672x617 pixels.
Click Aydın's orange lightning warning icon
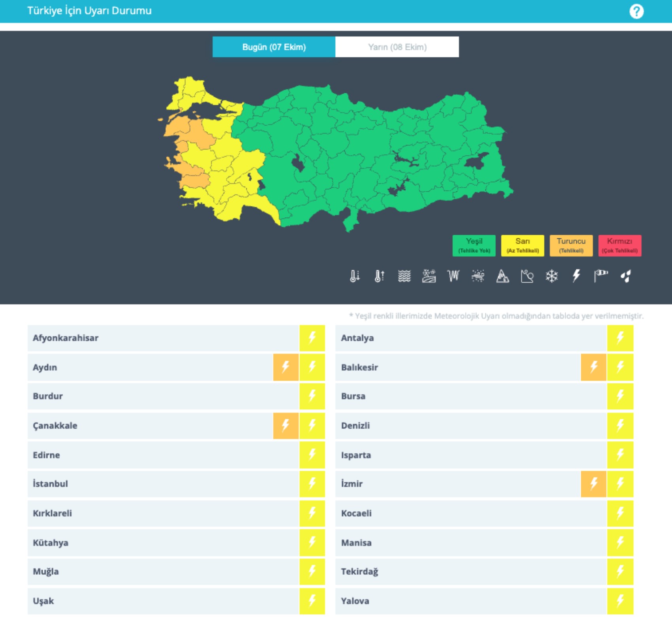[x=285, y=367]
